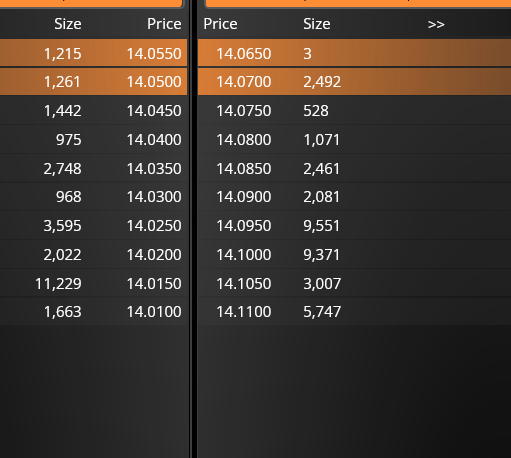Click the bid size 3,595

(x=62, y=226)
